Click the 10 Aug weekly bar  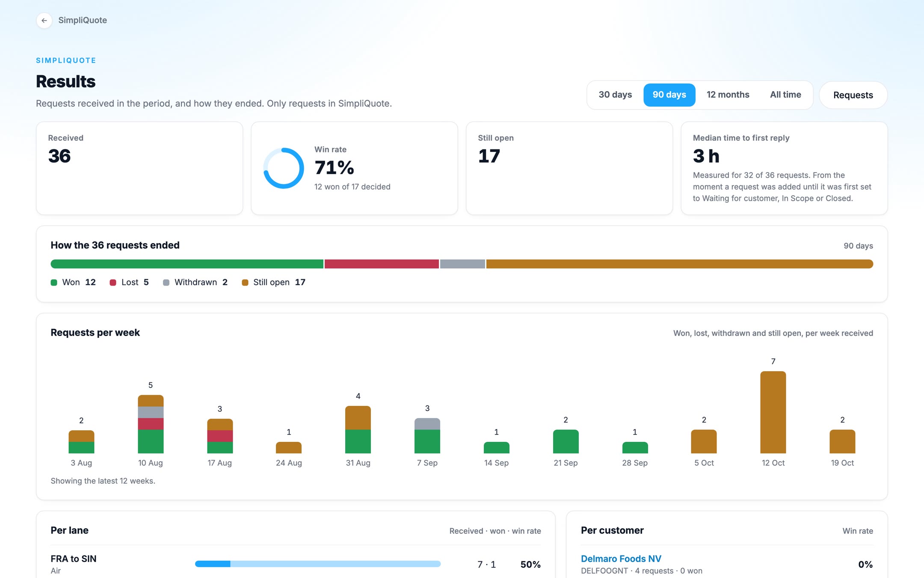151,424
